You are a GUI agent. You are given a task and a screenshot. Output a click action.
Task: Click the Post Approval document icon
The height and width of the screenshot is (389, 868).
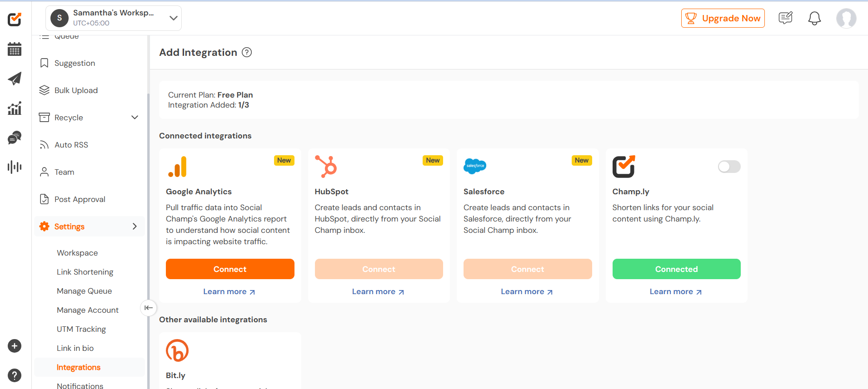point(44,199)
